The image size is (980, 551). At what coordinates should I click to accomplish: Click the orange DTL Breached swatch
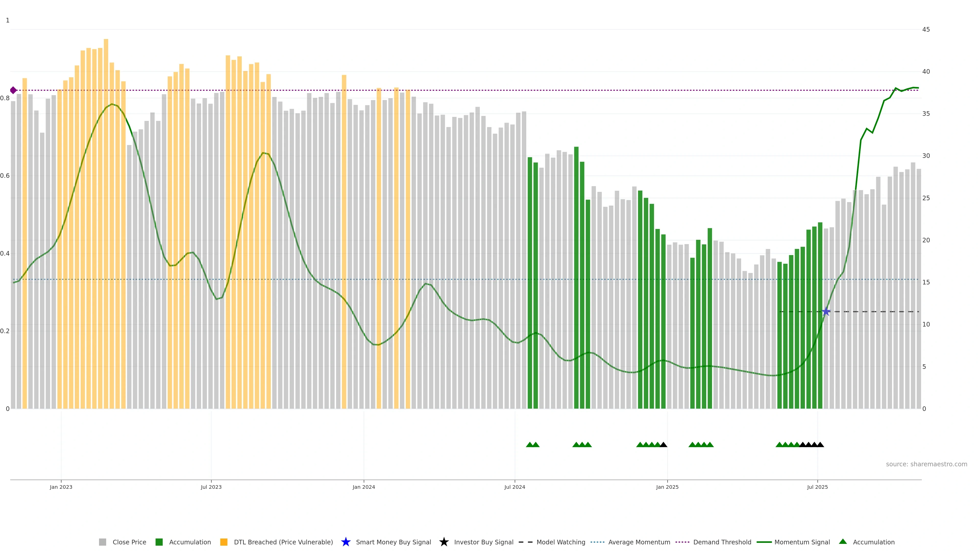click(224, 542)
